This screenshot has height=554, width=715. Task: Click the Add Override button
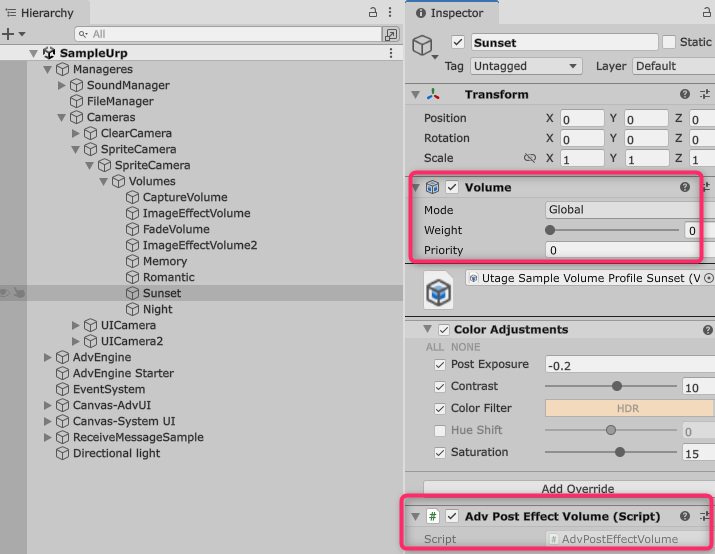(566, 489)
